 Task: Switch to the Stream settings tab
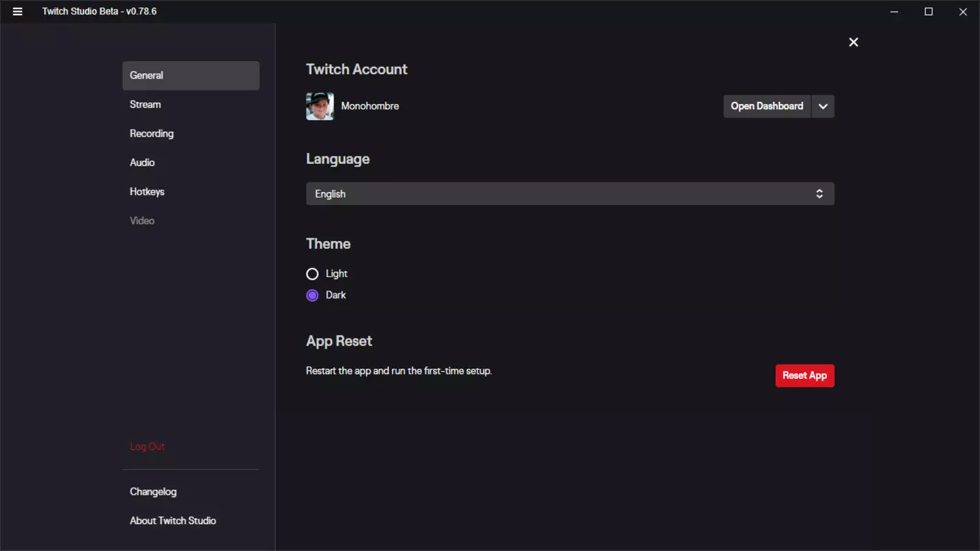point(191,105)
